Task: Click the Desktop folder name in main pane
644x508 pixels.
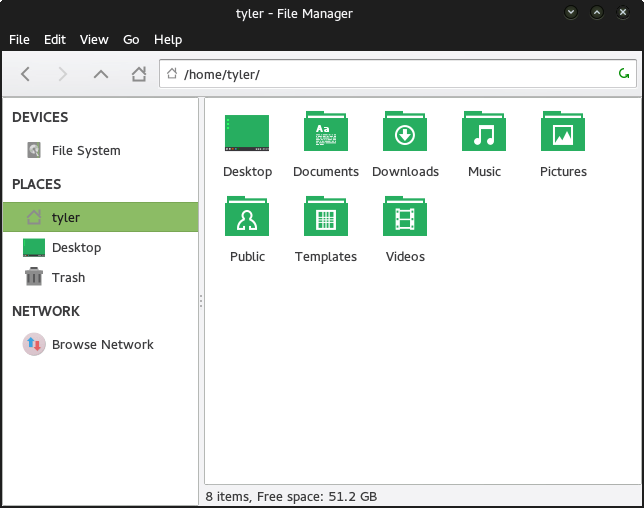Action: point(247,172)
